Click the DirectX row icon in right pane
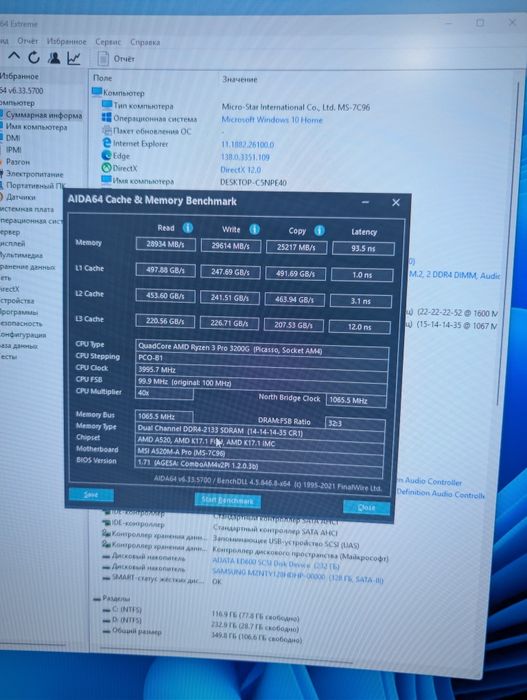This screenshot has height=700, width=527. coord(106,168)
